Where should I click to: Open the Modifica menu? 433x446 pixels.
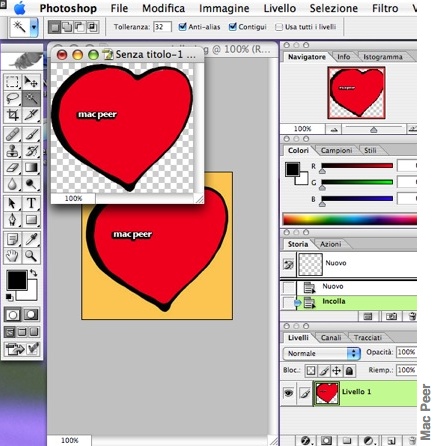pyautogui.click(x=164, y=8)
